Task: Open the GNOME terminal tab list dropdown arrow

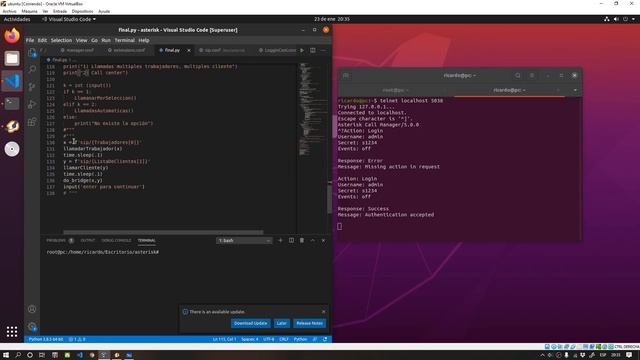Action: 575,90
